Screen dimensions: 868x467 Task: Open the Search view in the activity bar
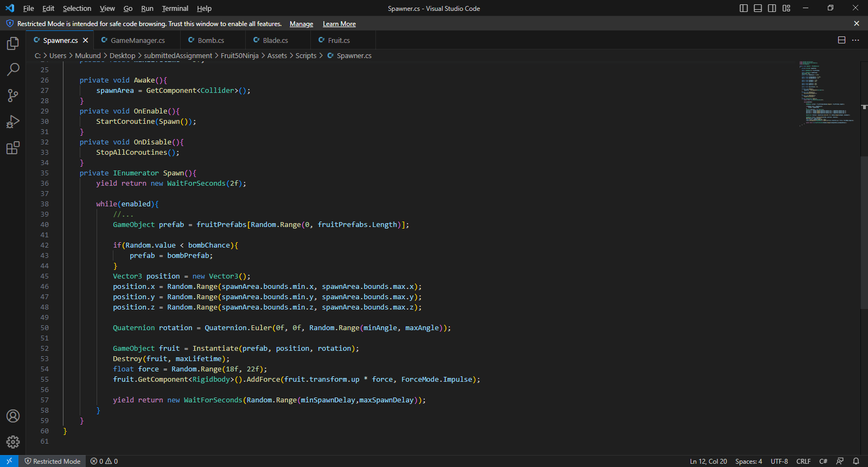click(13, 70)
